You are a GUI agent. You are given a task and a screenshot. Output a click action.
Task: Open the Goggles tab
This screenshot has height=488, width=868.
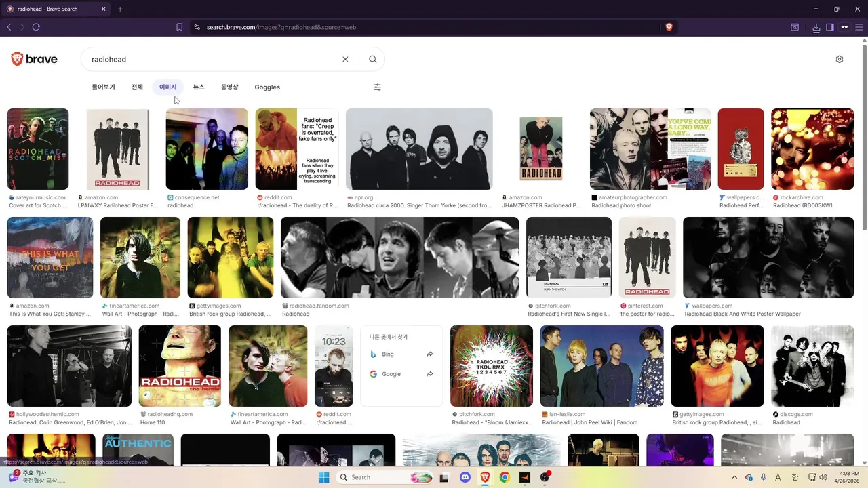[x=267, y=87]
